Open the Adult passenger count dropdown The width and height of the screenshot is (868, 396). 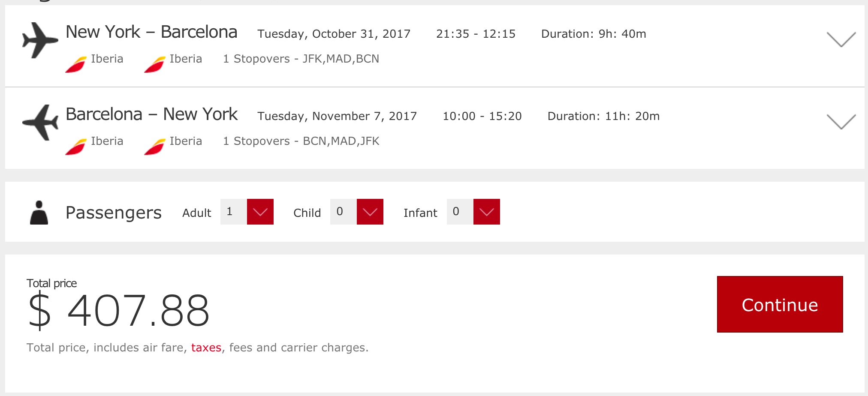click(x=260, y=212)
